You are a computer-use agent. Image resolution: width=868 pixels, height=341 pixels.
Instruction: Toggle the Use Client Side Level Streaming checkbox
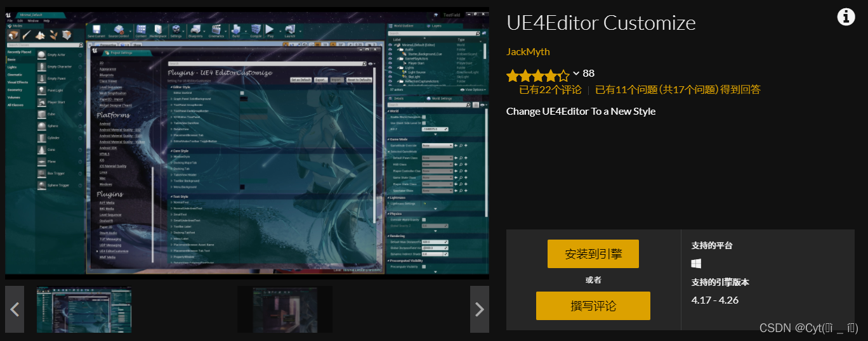pos(424,123)
